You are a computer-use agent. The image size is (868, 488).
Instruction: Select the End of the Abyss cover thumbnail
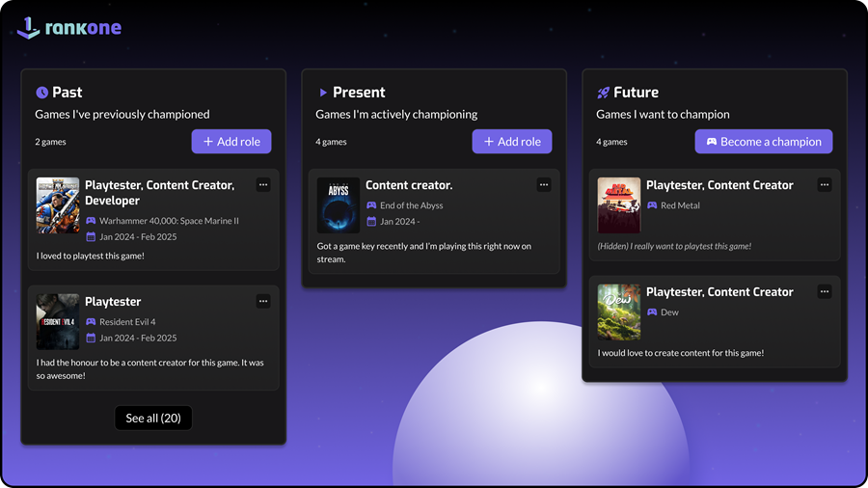click(338, 204)
